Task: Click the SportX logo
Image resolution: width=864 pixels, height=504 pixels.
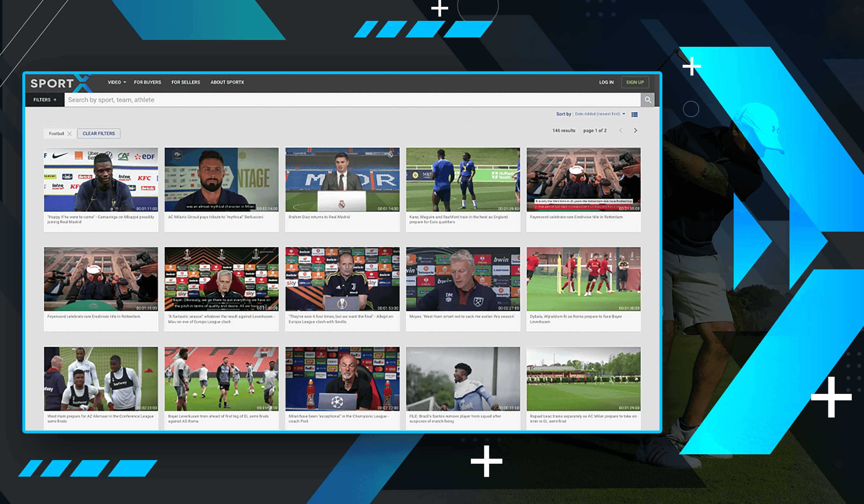Action: click(x=59, y=83)
